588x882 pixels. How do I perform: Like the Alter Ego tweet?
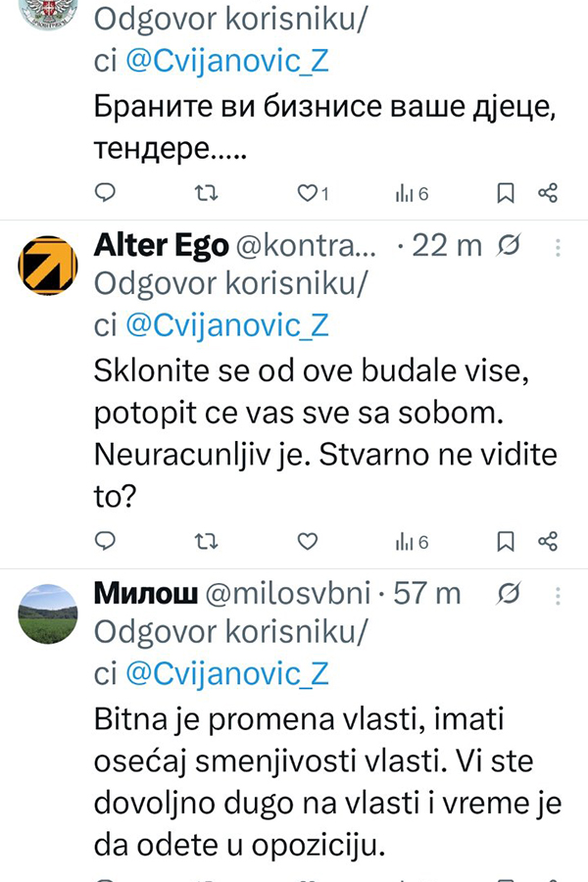point(308,540)
